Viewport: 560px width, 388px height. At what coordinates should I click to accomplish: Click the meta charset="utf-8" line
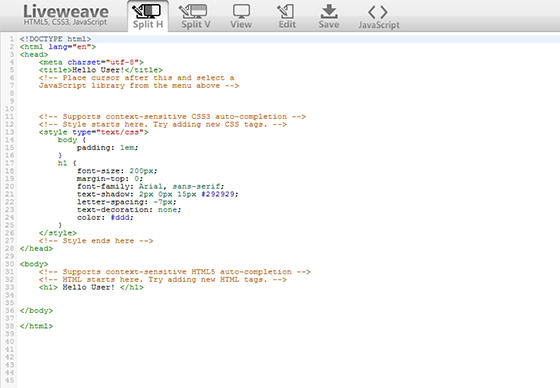coord(91,63)
